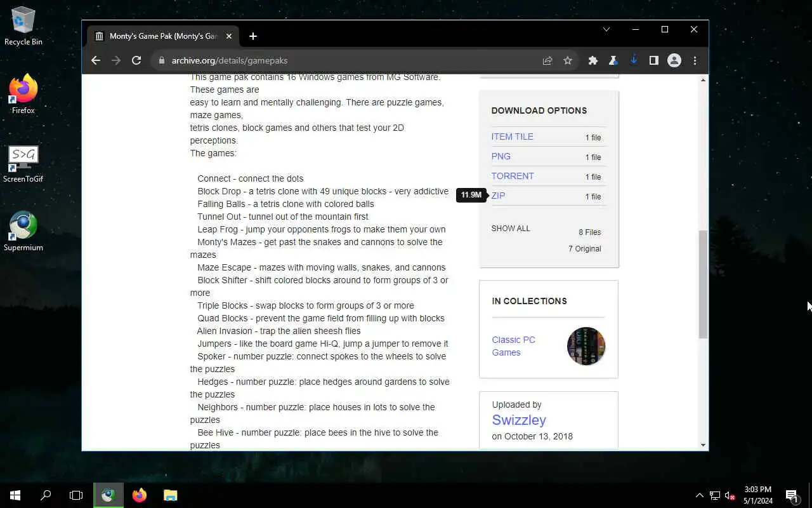The image size is (812, 508).
Task: Click the Classic PC Games thumbnail
Action: click(586, 346)
